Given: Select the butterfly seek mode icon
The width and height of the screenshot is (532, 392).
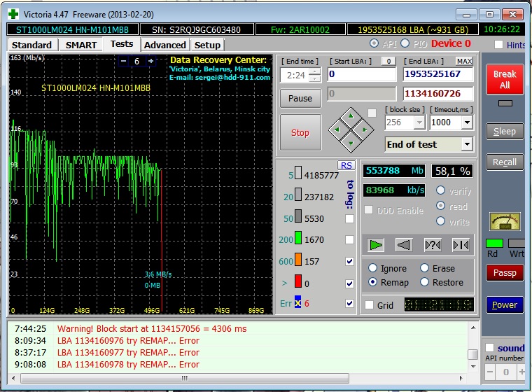Looking at the screenshot, I should tap(460, 244).
